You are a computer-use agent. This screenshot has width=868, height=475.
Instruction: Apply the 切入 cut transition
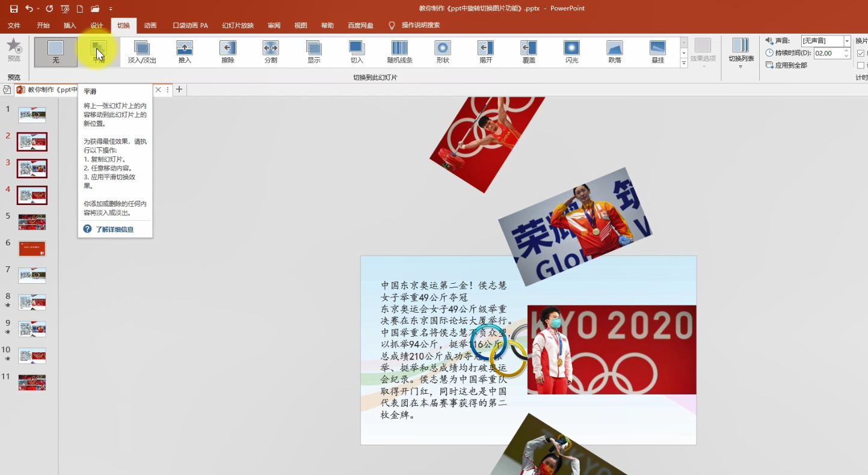(x=357, y=52)
